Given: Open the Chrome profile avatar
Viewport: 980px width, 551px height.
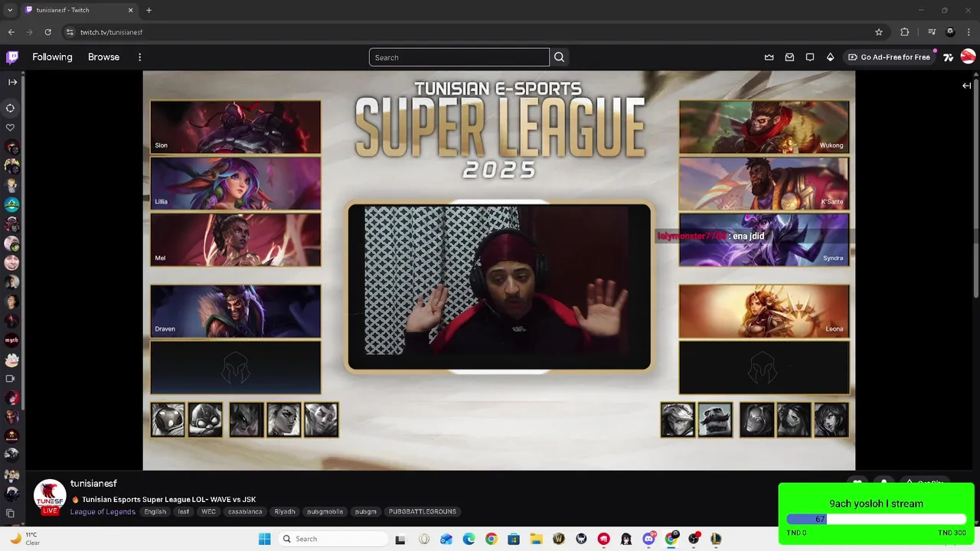Looking at the screenshot, I should [950, 32].
